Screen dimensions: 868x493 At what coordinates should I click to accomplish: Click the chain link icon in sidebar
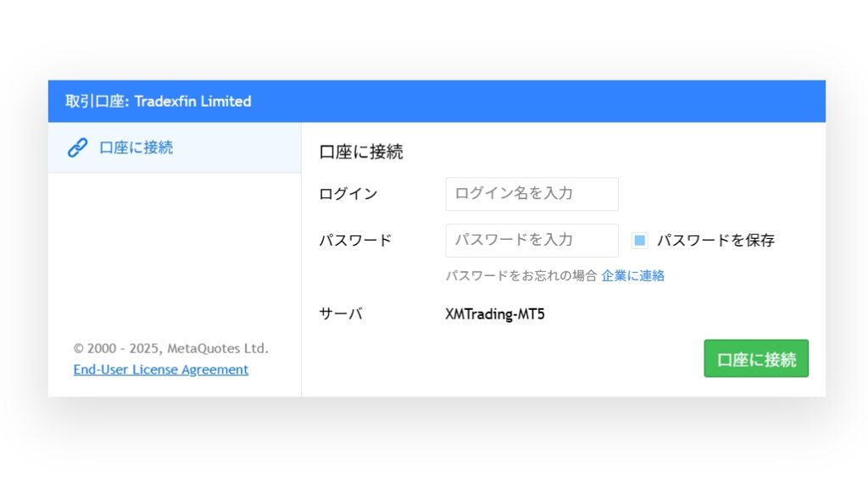pyautogui.click(x=77, y=147)
